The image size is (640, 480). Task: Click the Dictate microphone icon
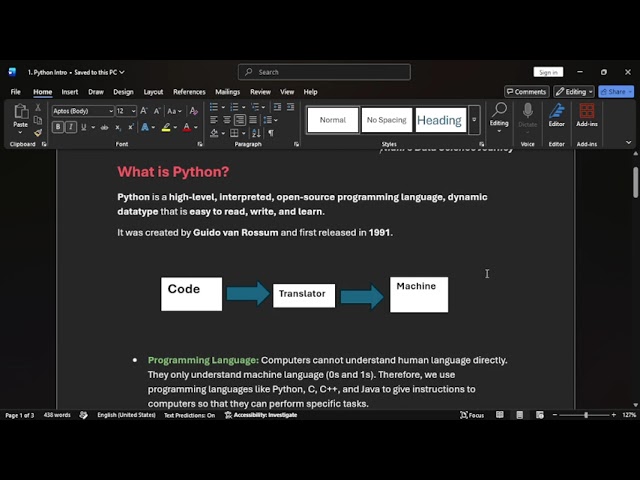click(527, 111)
